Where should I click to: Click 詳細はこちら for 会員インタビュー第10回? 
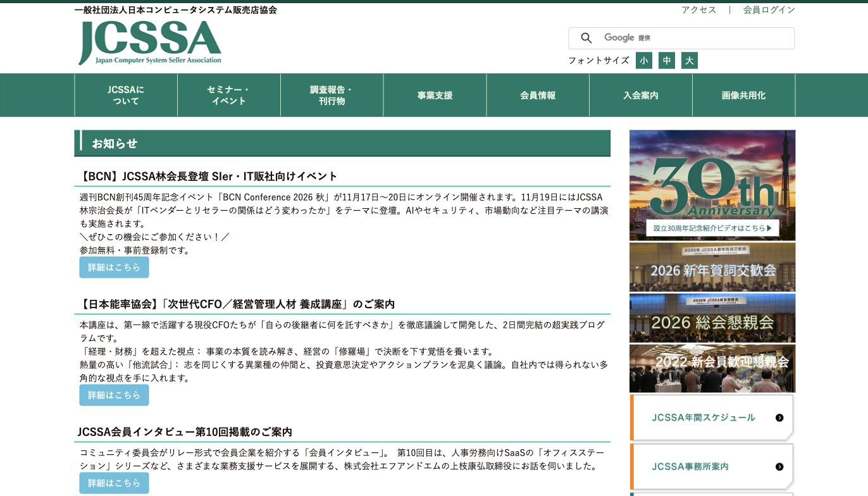point(114,483)
